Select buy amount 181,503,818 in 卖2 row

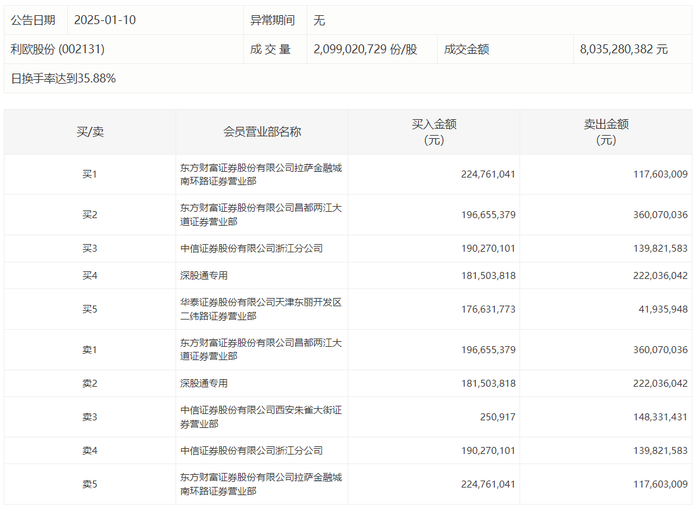click(x=488, y=383)
